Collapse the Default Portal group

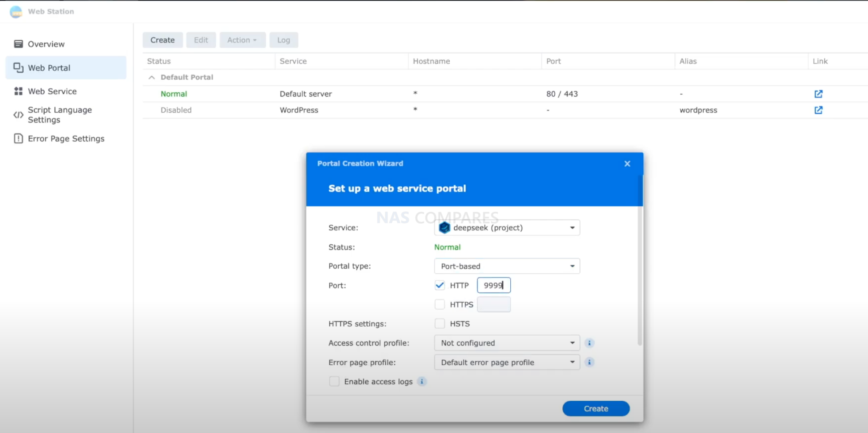[x=151, y=77]
